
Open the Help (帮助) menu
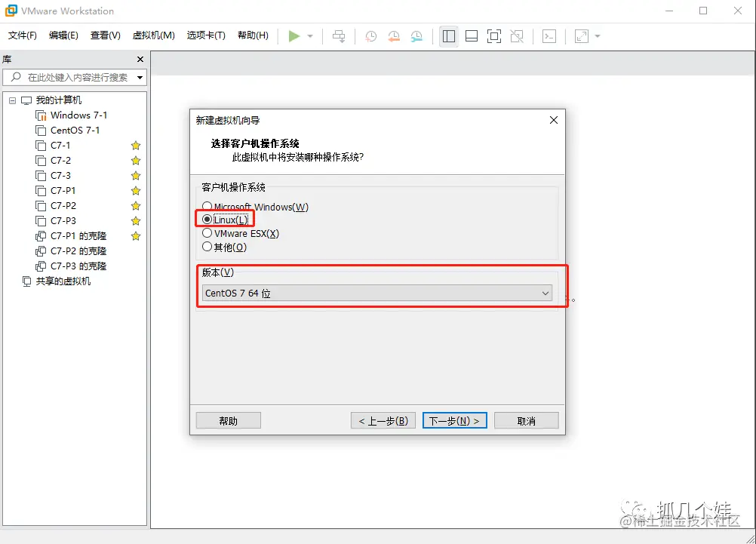tap(253, 35)
